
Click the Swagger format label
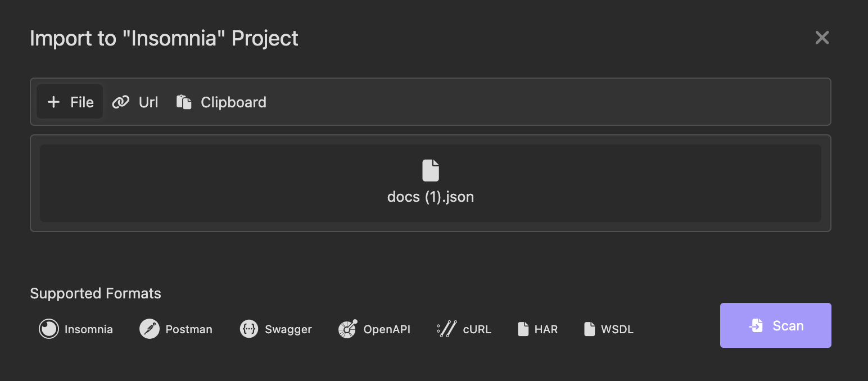point(288,329)
